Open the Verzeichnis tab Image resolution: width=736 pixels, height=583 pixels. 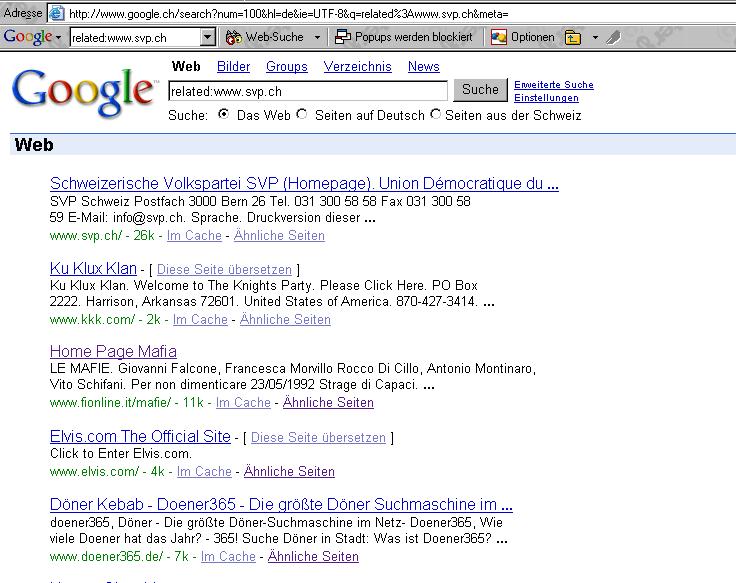click(x=357, y=67)
